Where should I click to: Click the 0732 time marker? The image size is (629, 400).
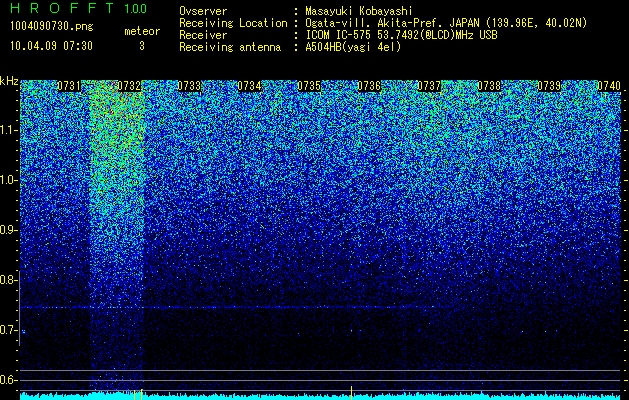point(129,86)
